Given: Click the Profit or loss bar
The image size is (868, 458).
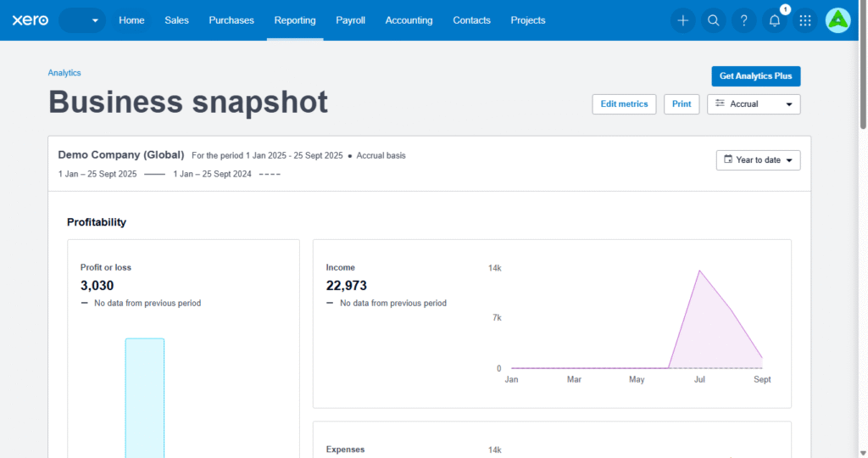Looking at the screenshot, I should click(x=145, y=397).
